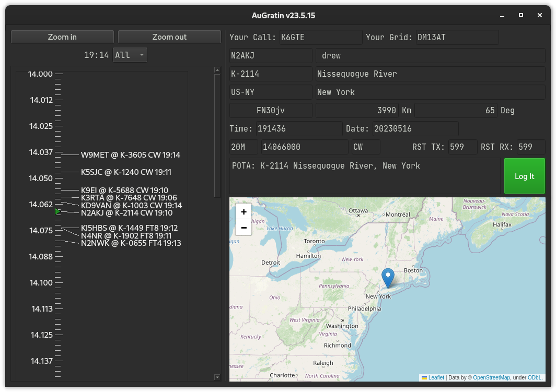Select spot K5SJC @ K-1240 CW
The image size is (556, 392).
click(126, 172)
